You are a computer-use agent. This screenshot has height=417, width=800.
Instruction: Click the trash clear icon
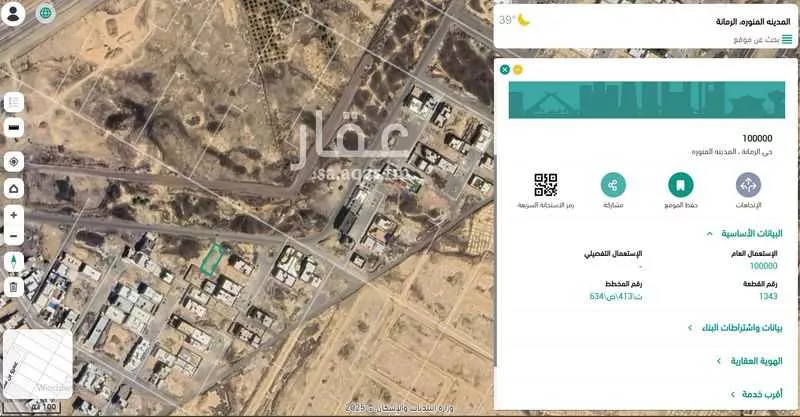[14, 288]
